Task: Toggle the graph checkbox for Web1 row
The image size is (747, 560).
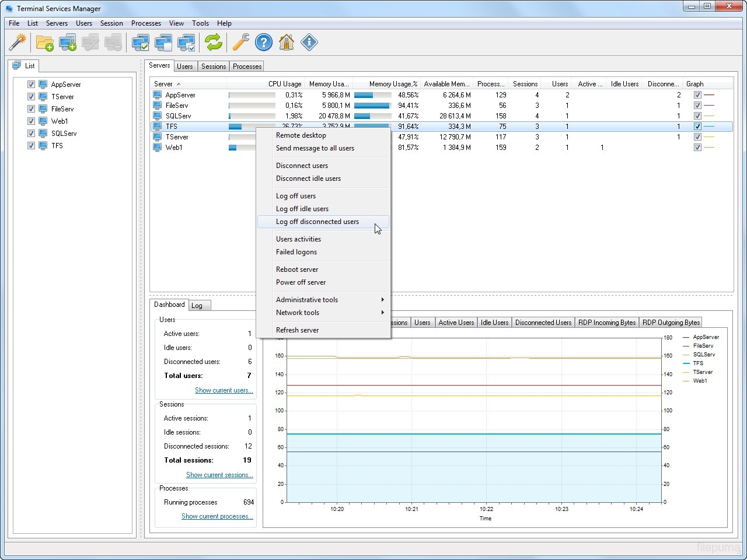Action: point(697,148)
